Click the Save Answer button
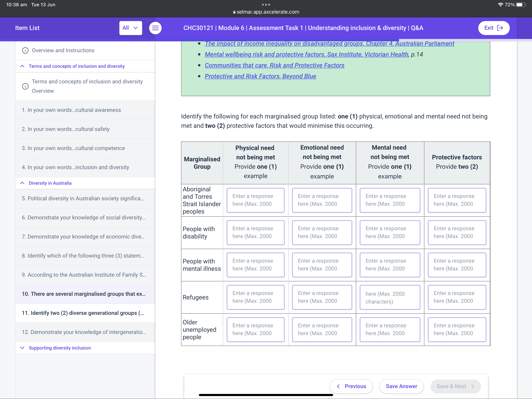The width and height of the screenshot is (532, 399). pyautogui.click(x=401, y=386)
